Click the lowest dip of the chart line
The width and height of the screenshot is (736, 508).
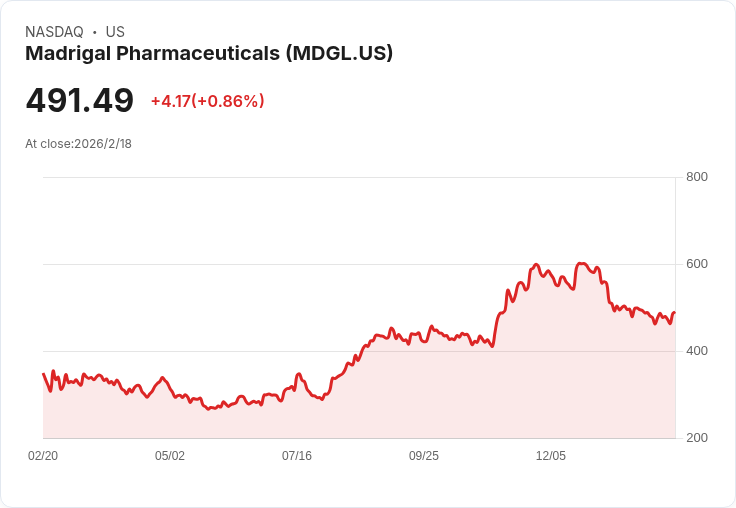tap(209, 408)
